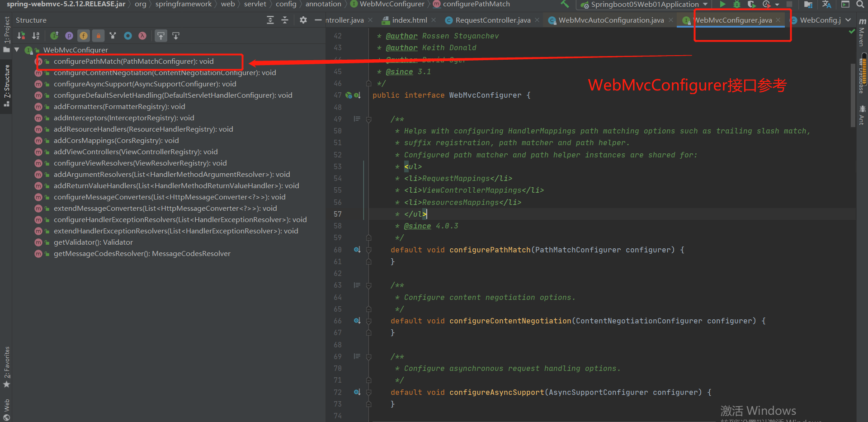This screenshot has width=868, height=422.
Task: Click the Stop process square button
Action: pos(789,4)
